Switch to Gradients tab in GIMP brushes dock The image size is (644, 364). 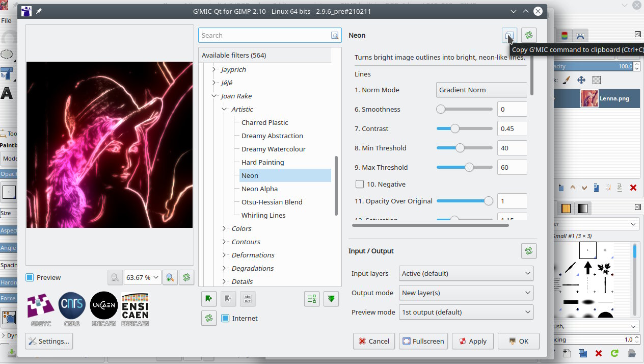pos(583,208)
